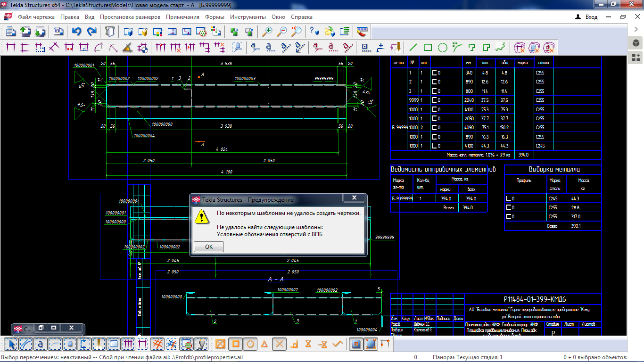The image size is (644, 362).
Task: Select the draw circle tool
Action: click(x=442, y=47)
